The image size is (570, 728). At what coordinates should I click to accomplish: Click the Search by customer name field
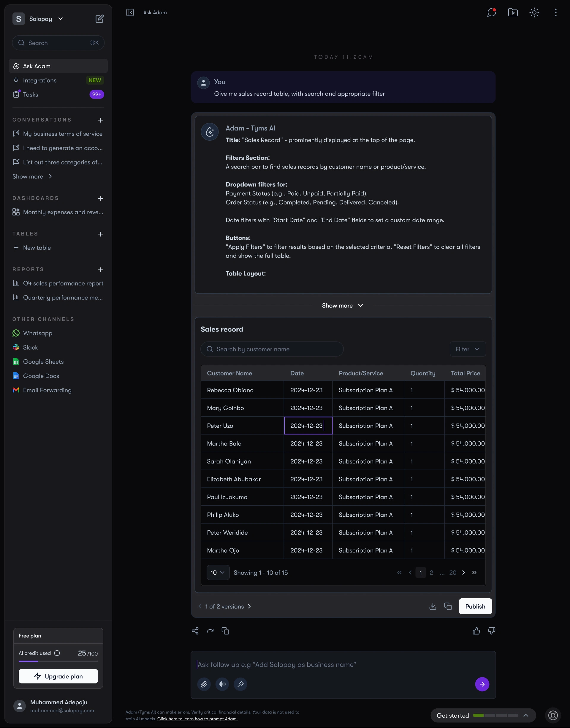[272, 349]
